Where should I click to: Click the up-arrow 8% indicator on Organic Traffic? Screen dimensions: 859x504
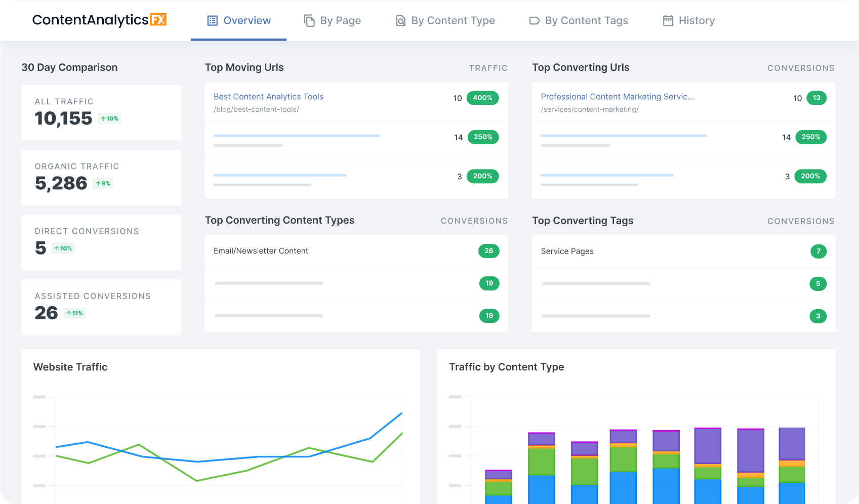pyautogui.click(x=103, y=183)
